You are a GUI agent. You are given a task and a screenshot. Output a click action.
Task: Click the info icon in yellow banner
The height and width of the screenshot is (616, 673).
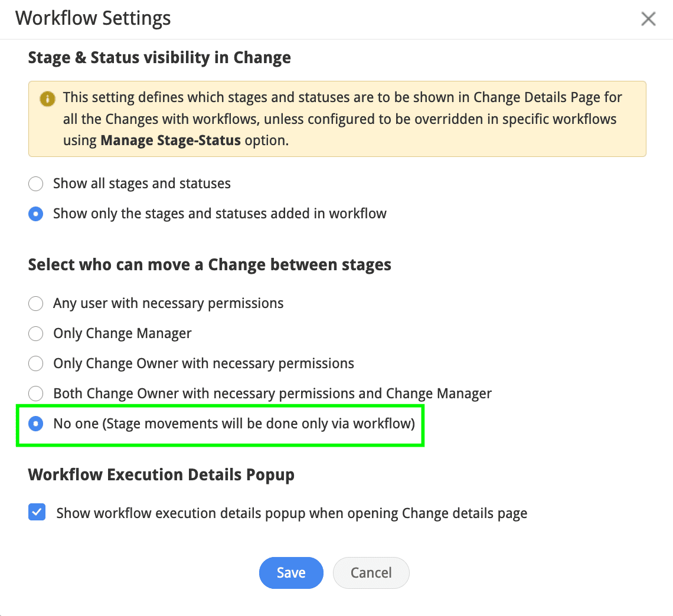click(x=48, y=99)
